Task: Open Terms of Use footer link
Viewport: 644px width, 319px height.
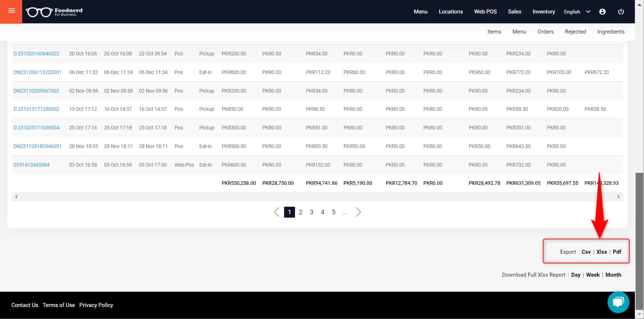Action: [x=59, y=305]
